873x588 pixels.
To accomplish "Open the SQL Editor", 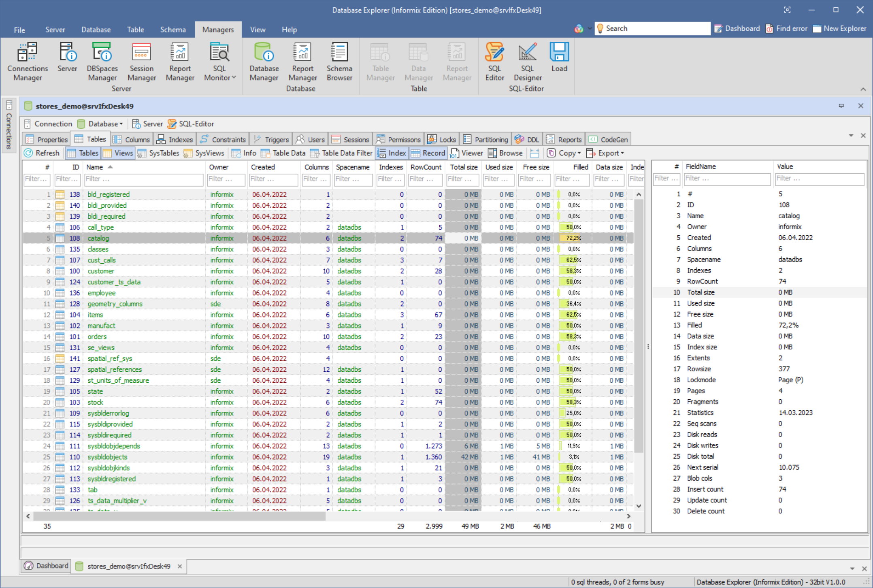I will pyautogui.click(x=494, y=62).
